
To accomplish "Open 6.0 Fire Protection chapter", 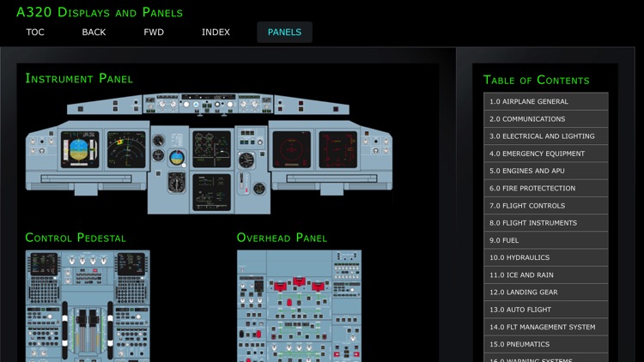I will click(546, 188).
